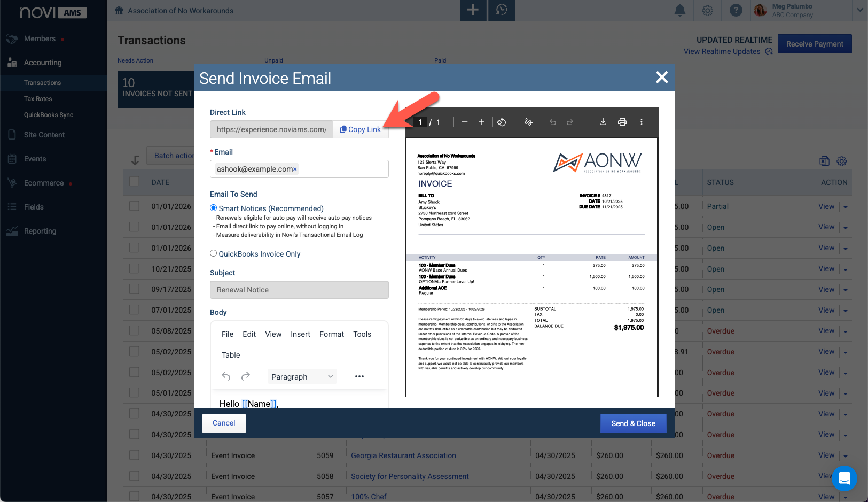Rotate the PDF page
The image size is (868, 502).
click(502, 122)
